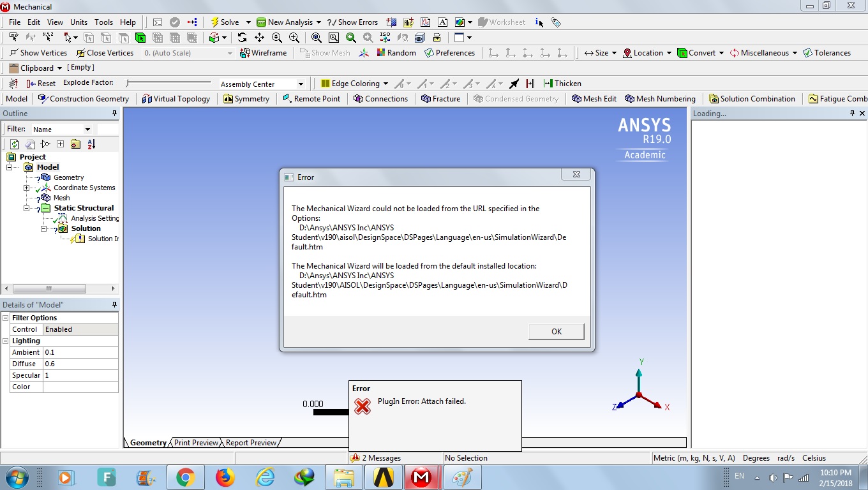Select Geometry in the outline tree
868x490 pixels.
(x=68, y=177)
